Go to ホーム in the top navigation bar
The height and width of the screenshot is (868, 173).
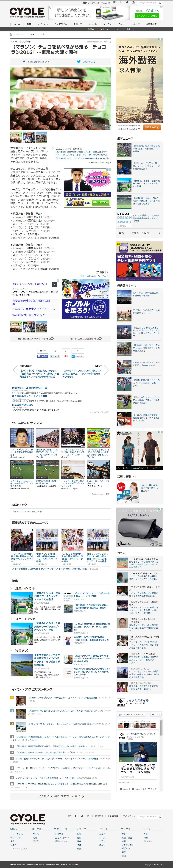pyautogui.click(x=17, y=24)
